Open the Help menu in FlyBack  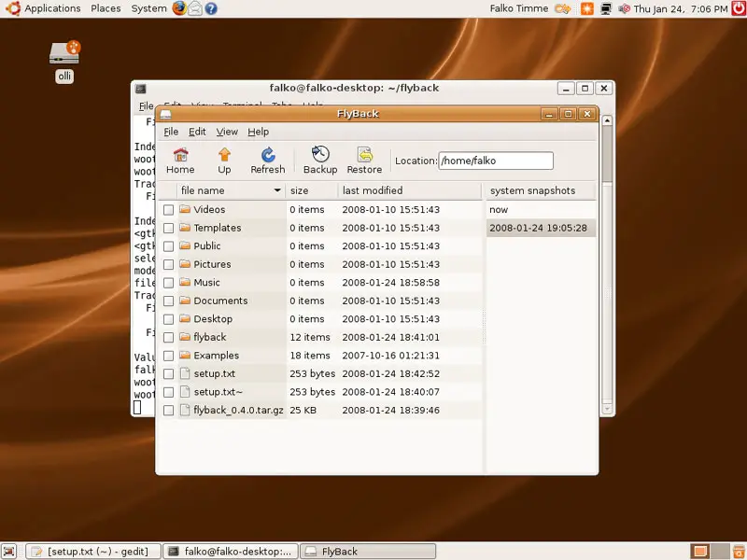point(259,132)
